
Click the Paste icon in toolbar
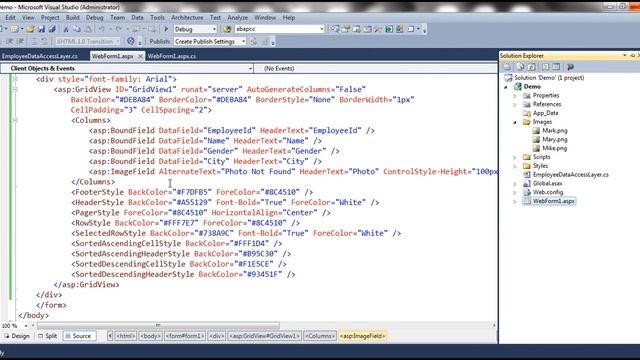pyautogui.click(x=88, y=29)
